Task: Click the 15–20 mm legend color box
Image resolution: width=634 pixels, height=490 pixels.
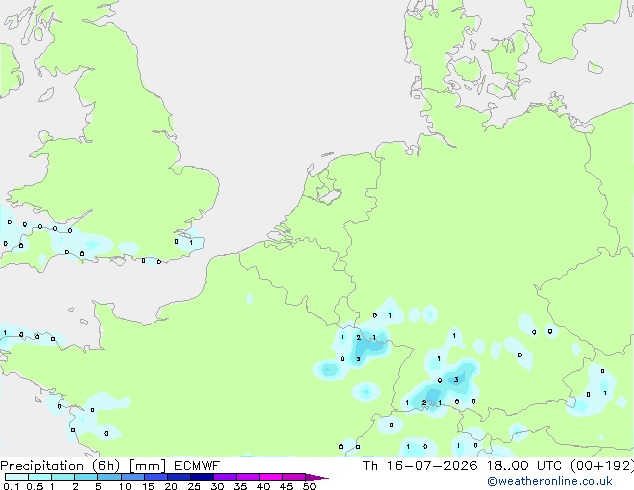Action: [156, 477]
